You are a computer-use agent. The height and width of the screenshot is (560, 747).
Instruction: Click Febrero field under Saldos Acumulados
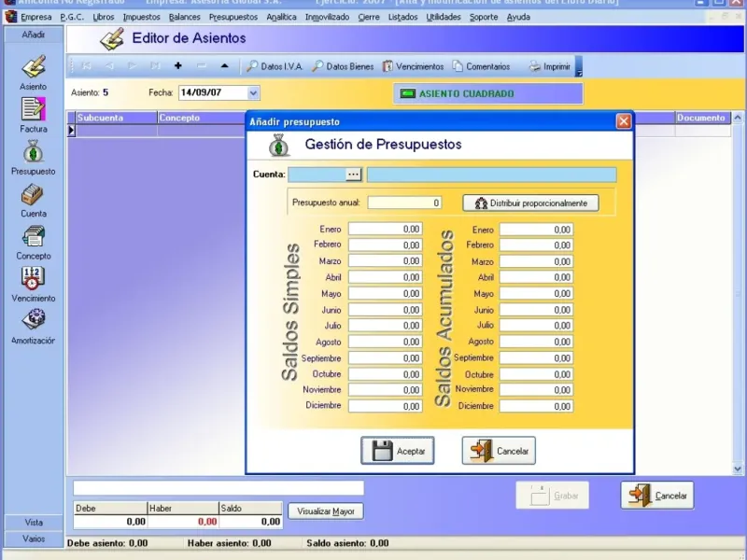click(536, 245)
